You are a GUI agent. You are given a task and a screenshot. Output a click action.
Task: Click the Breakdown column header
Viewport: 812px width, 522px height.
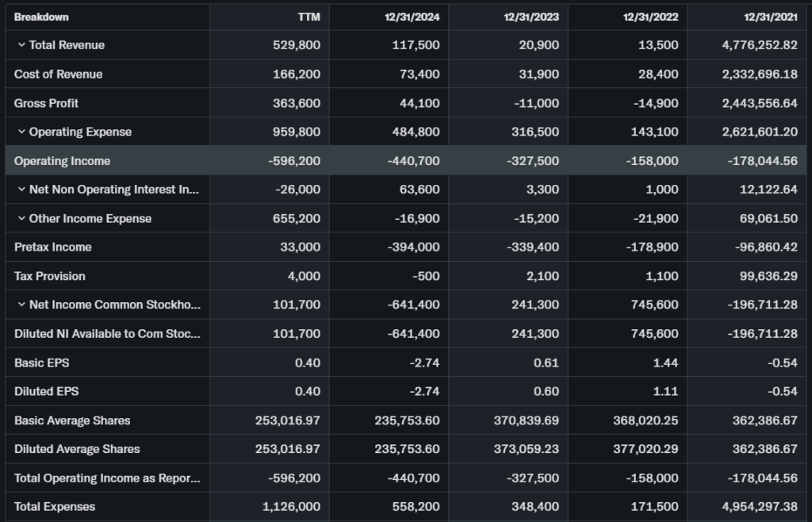(x=41, y=17)
